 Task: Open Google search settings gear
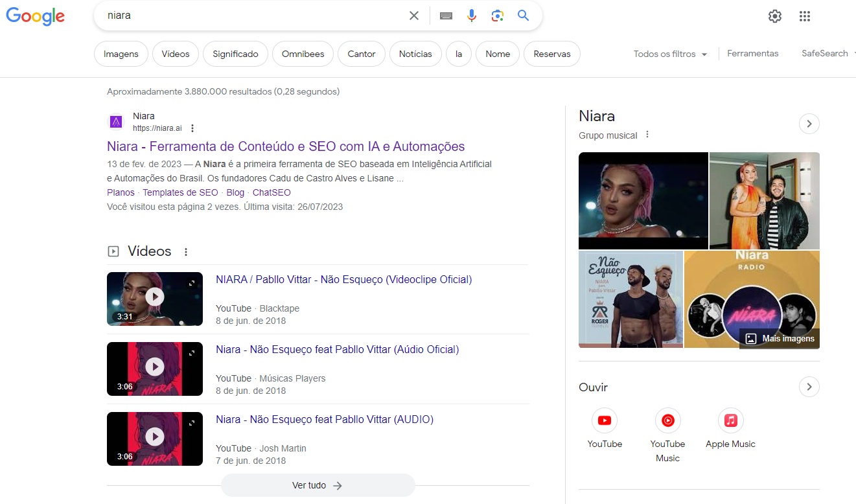(774, 16)
